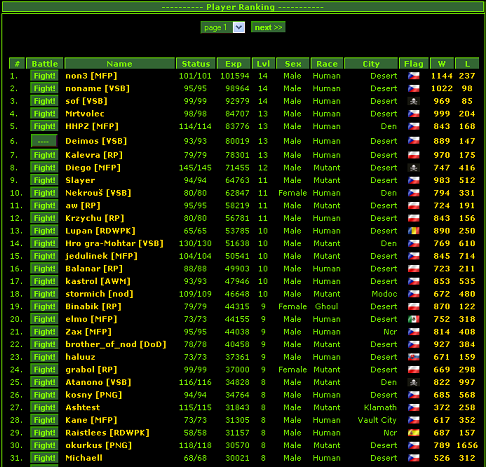Click the Spanish flag for Raistlees [RDWPK]

point(414,433)
